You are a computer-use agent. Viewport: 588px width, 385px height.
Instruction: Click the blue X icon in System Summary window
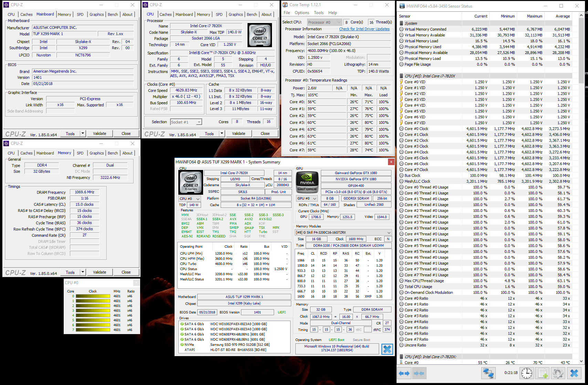(x=387, y=349)
